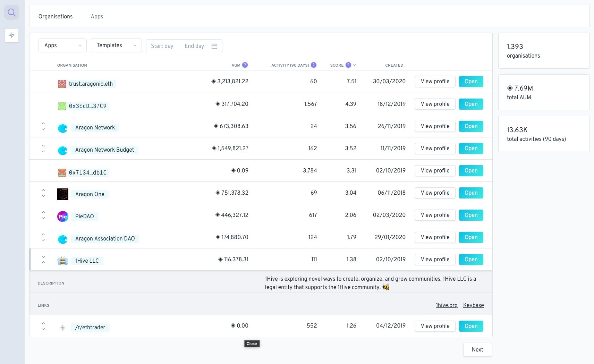Open the Aragon One organisation

point(471,193)
